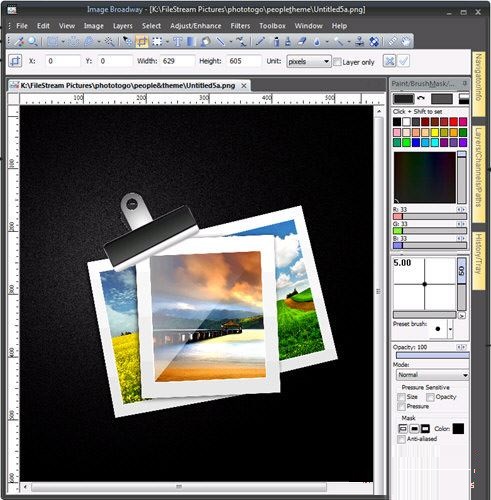This screenshot has width=491, height=500.
Task: Select the third Mask mode icon
Action: (425, 428)
